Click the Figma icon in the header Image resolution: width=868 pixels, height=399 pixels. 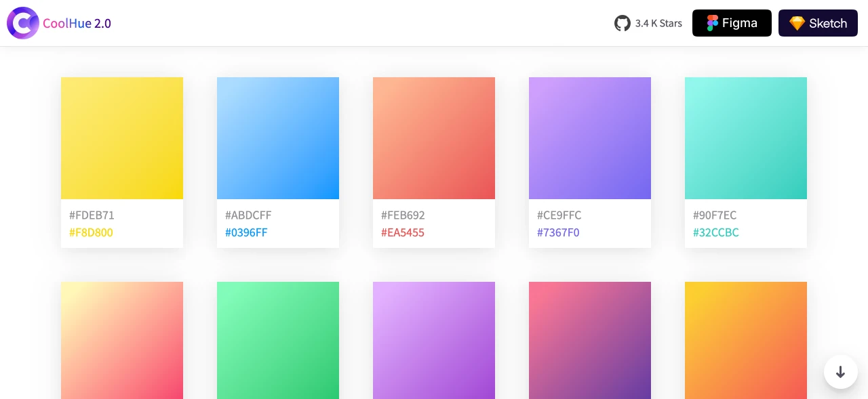coord(712,22)
